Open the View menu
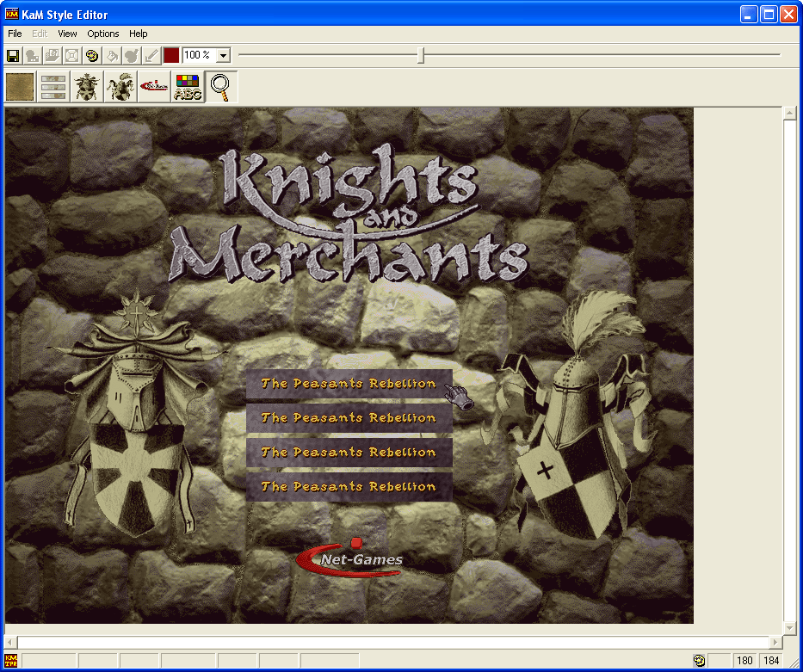Screen dimensions: 803x672 pos(67,34)
